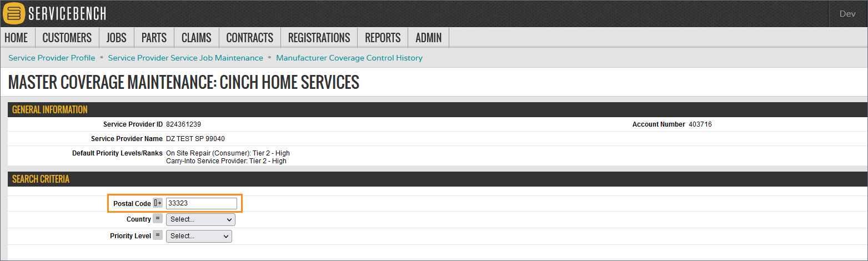Open the HOME menu
The width and height of the screenshot is (868, 261).
click(16, 38)
